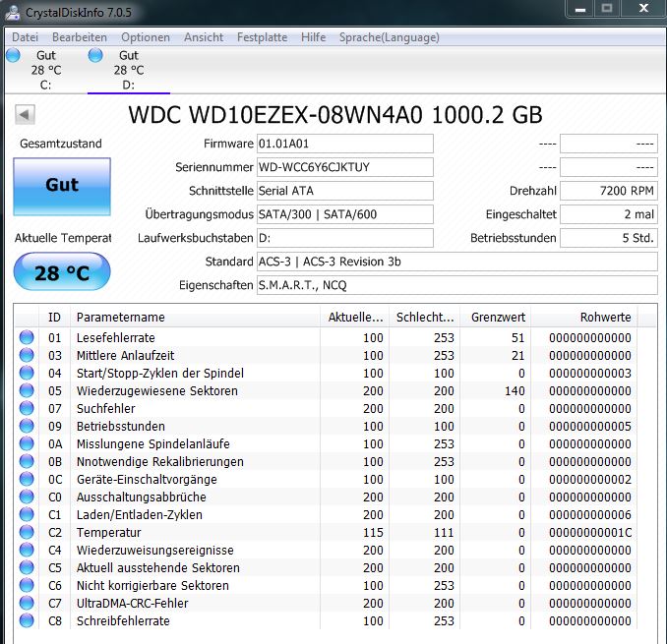Click the Drehzahl field 7200 RPM
This screenshot has height=644, width=667.
click(609, 191)
